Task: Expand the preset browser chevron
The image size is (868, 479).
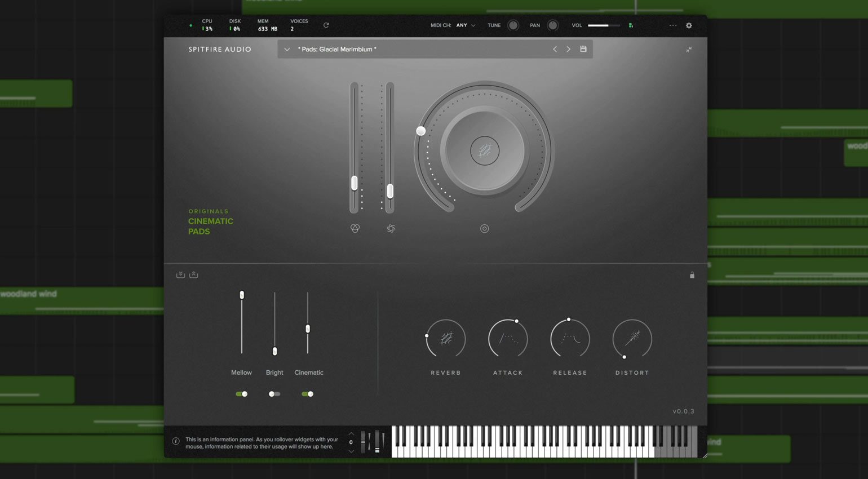Action: click(287, 50)
